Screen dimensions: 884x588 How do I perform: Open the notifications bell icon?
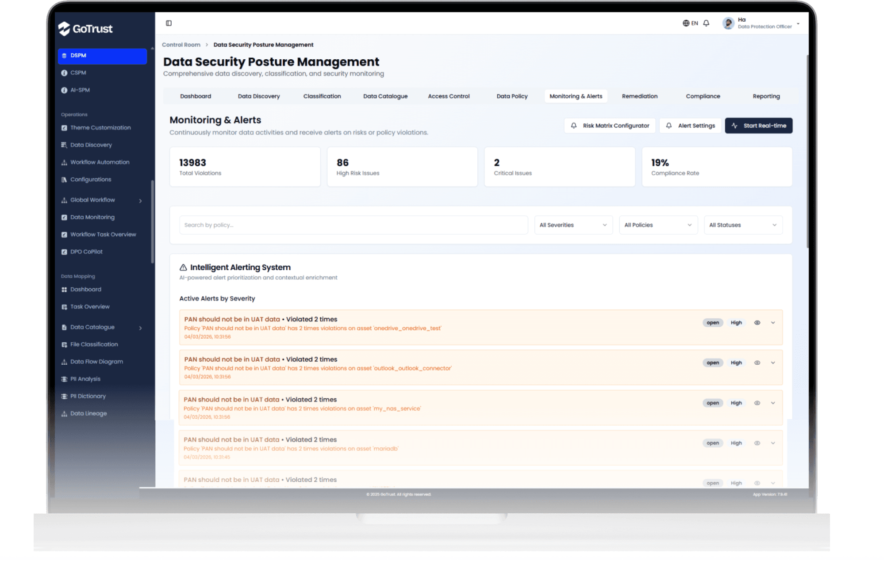(706, 23)
